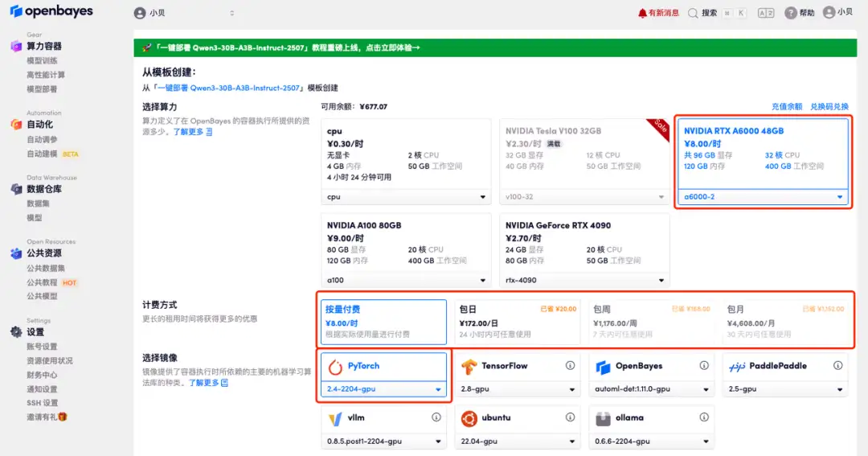Image resolution: width=868 pixels, height=456 pixels.
Task: Select the NVIDIA RTX A6000 48GB card
Action: pyautogui.click(x=763, y=154)
